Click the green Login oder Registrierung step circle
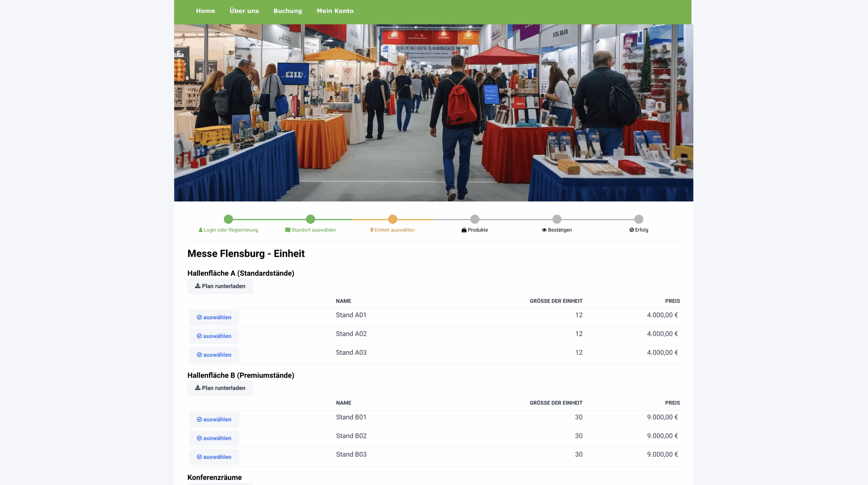 coord(229,219)
